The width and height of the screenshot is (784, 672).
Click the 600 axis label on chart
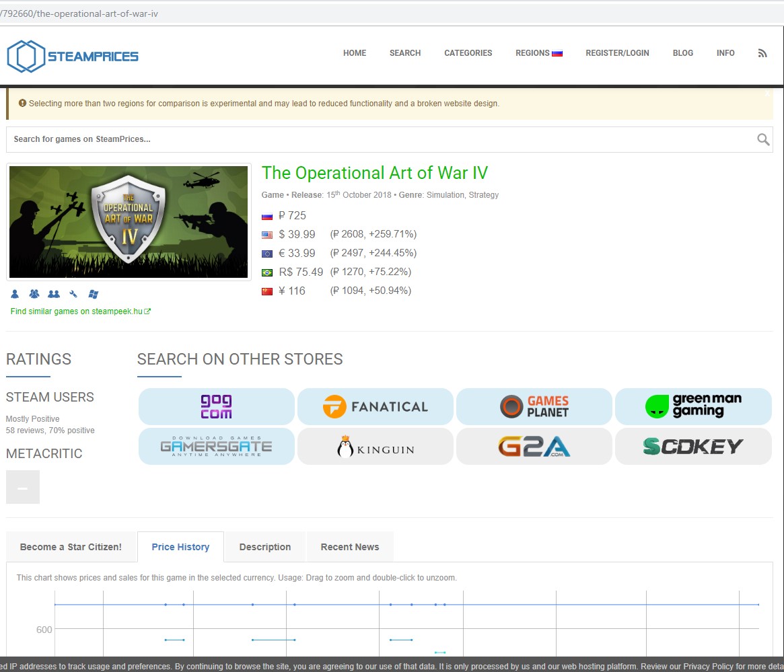(44, 630)
